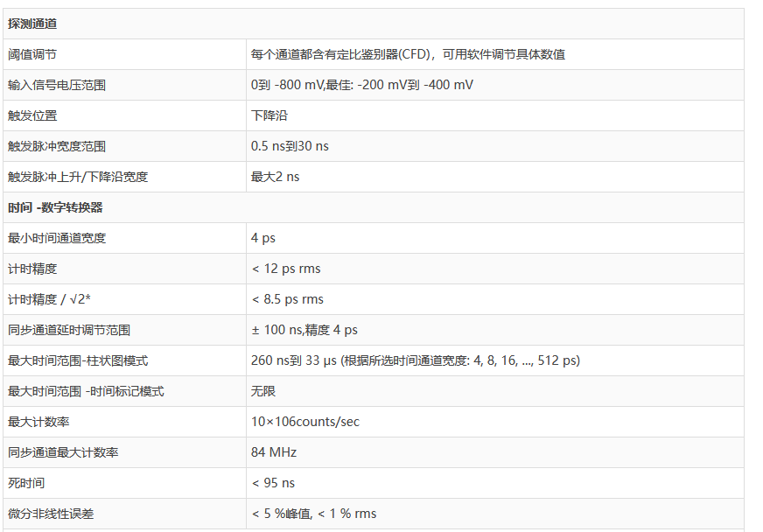Select the 触发脉冲上升/下降沿宽度 label

[x=78, y=177]
